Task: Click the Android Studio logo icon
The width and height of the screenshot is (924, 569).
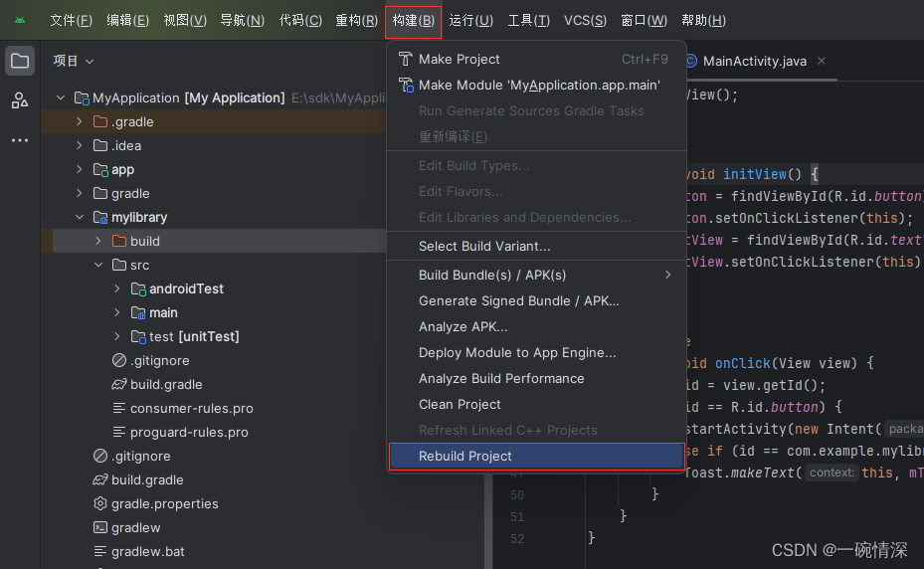Action: (x=20, y=20)
